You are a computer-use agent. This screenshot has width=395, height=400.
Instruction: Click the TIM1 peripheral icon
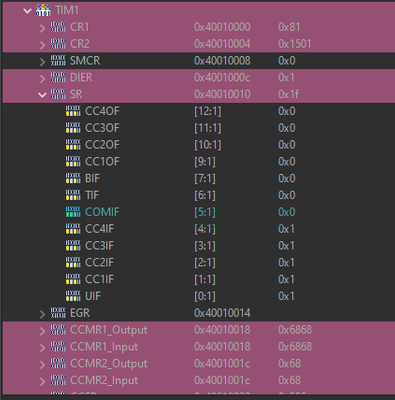(43, 10)
